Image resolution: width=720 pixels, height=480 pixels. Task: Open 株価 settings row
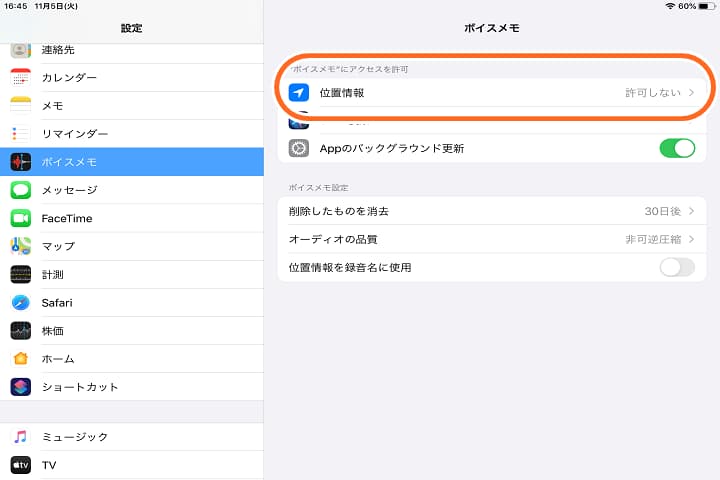click(x=132, y=331)
